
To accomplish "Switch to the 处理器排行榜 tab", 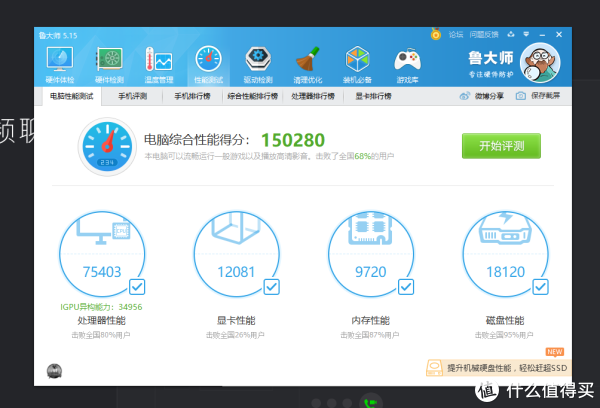I will coord(313,96).
